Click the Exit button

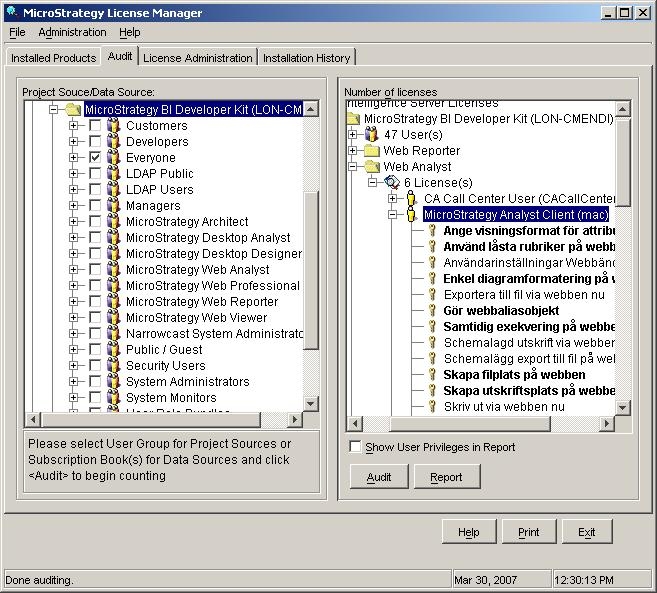point(587,532)
